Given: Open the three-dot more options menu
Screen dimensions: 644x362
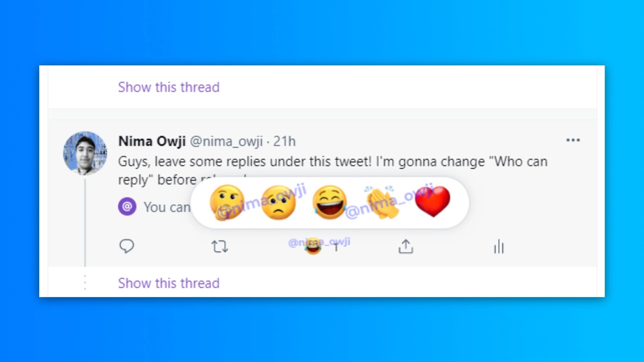Looking at the screenshot, I should pos(573,140).
